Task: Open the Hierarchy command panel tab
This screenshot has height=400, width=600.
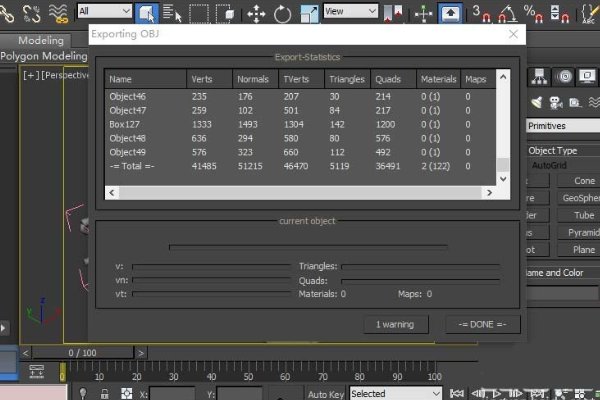Action: pyautogui.click(x=540, y=77)
